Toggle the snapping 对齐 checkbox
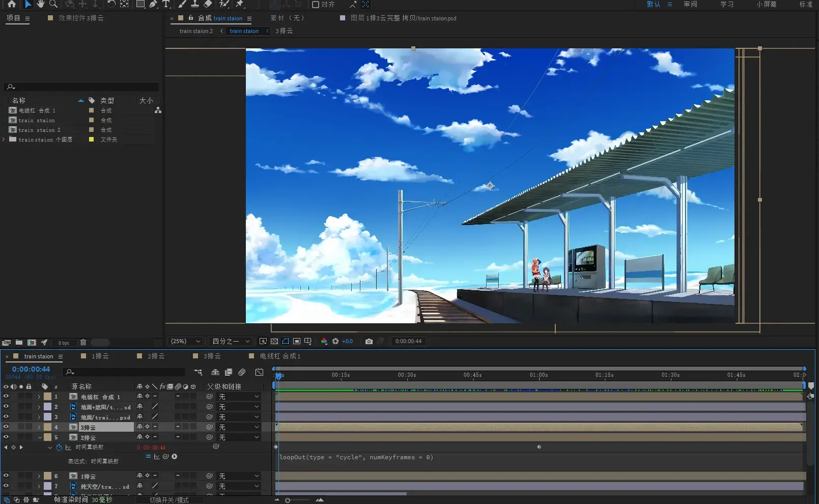Image resolution: width=819 pixels, height=504 pixels. [316, 5]
